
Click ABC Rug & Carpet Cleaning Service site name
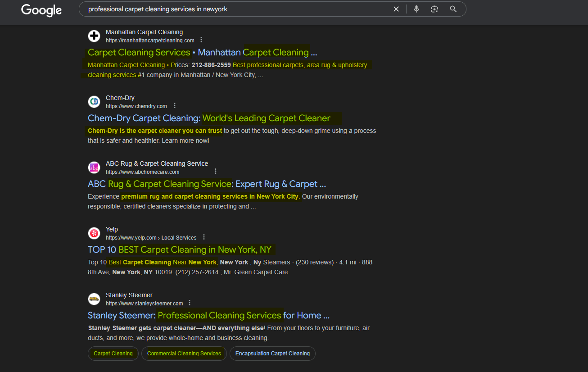pos(157,163)
